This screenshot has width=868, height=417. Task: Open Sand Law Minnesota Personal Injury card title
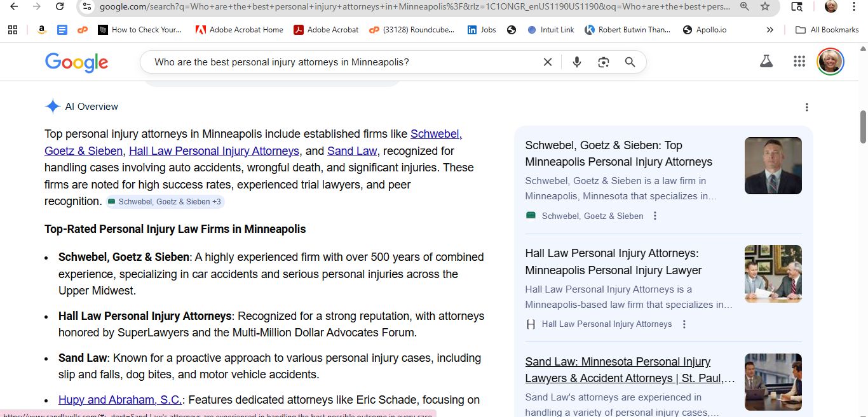click(x=630, y=370)
